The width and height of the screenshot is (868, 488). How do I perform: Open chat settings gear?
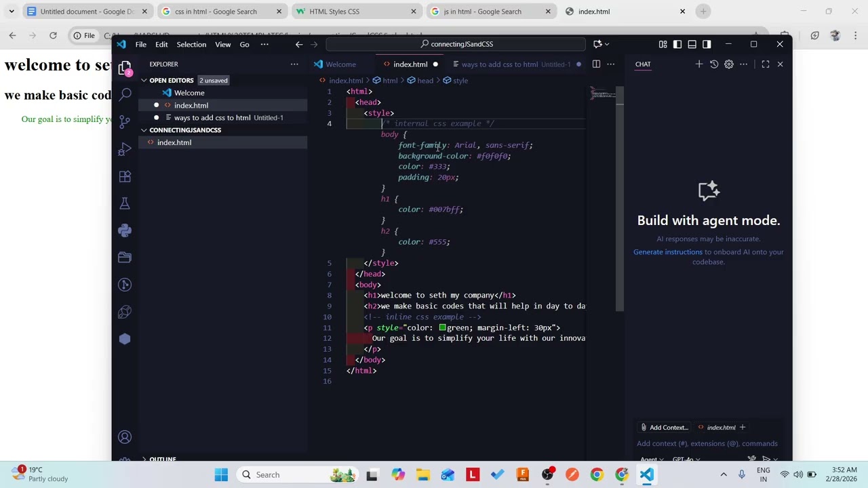pyautogui.click(x=729, y=64)
